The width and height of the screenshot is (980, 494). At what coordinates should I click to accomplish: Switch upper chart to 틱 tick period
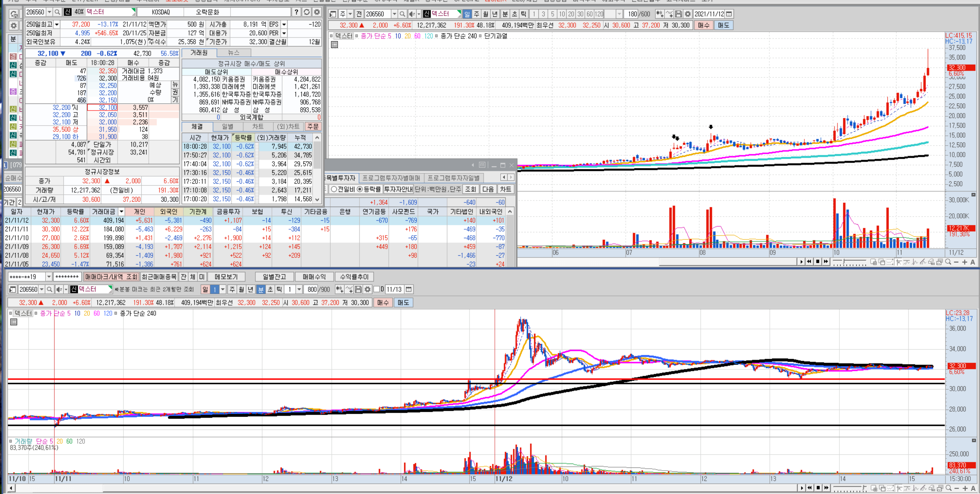524,14
